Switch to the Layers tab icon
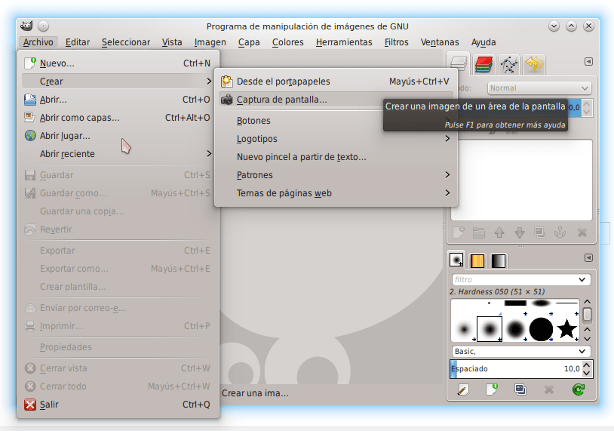The image size is (614, 431). click(459, 66)
